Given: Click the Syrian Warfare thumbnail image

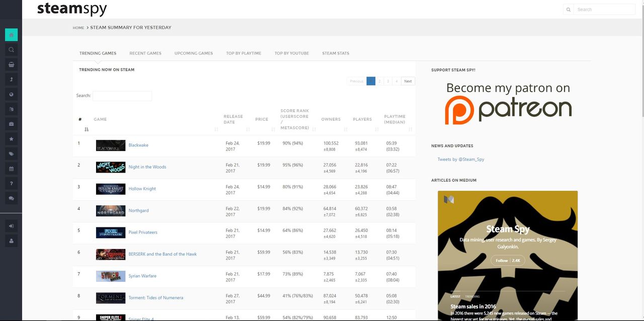Looking at the screenshot, I should tap(111, 276).
